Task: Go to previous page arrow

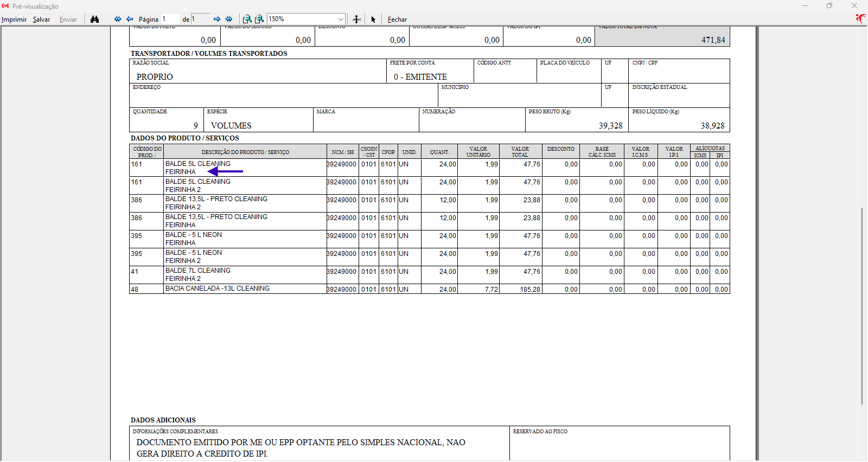Action: coord(130,19)
